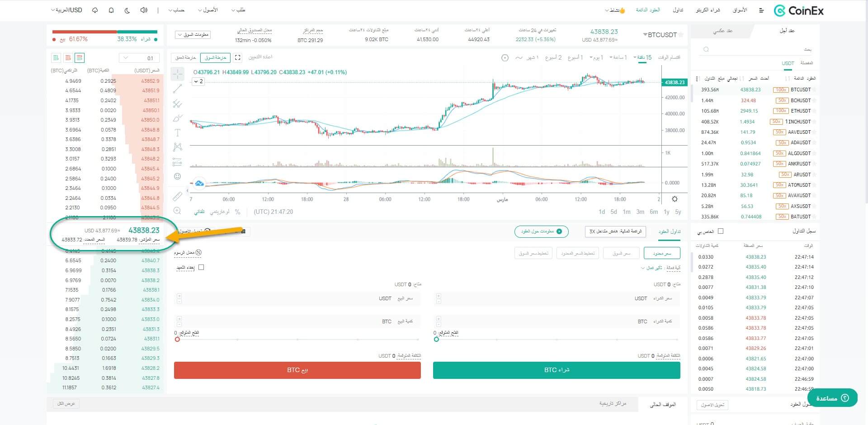Select the crosshair cursor chart tool
This screenshot has width=868, height=425.
[177, 74]
